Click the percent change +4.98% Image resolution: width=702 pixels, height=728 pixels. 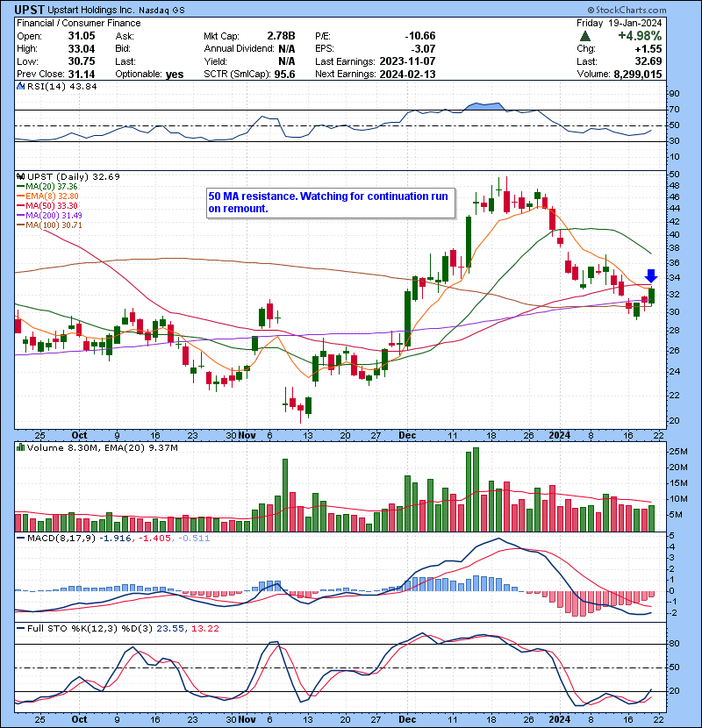pos(640,36)
